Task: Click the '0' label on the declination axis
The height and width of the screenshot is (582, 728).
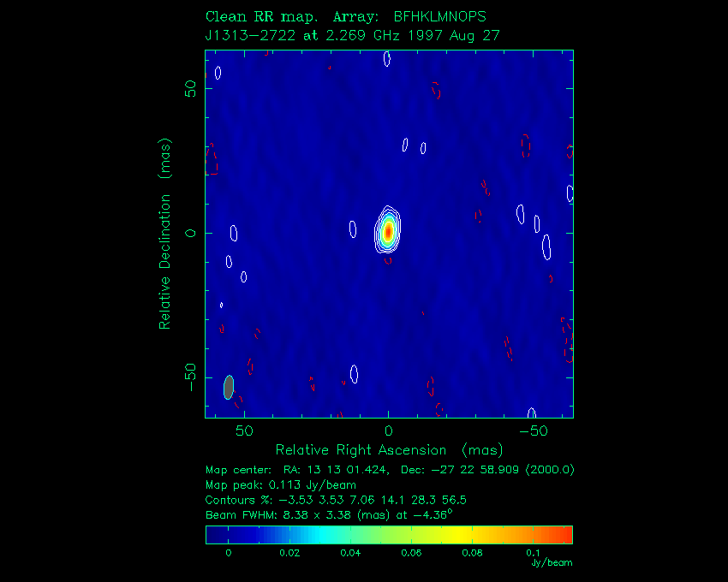Action: coord(190,233)
